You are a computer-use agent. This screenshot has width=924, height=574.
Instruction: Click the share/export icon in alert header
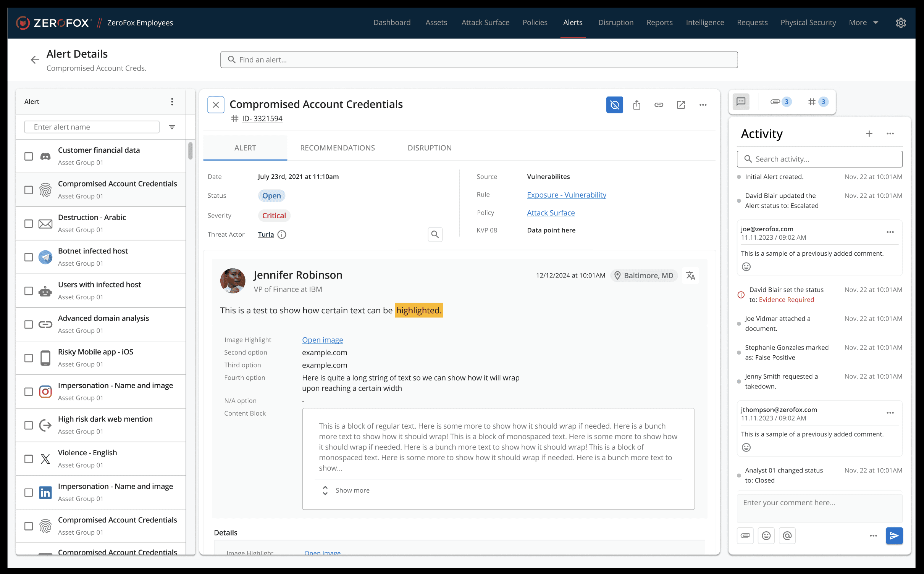coord(636,105)
